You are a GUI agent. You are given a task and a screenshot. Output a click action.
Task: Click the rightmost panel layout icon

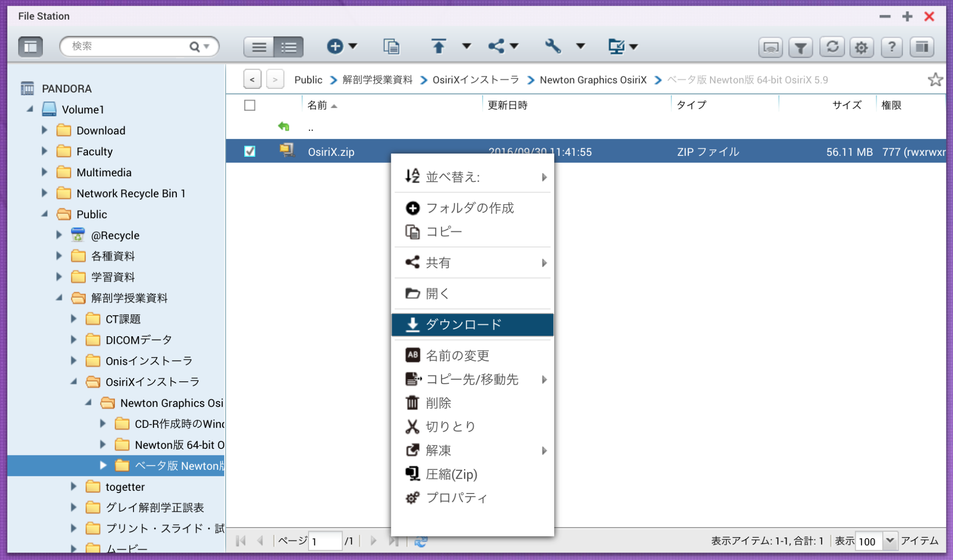(x=922, y=47)
